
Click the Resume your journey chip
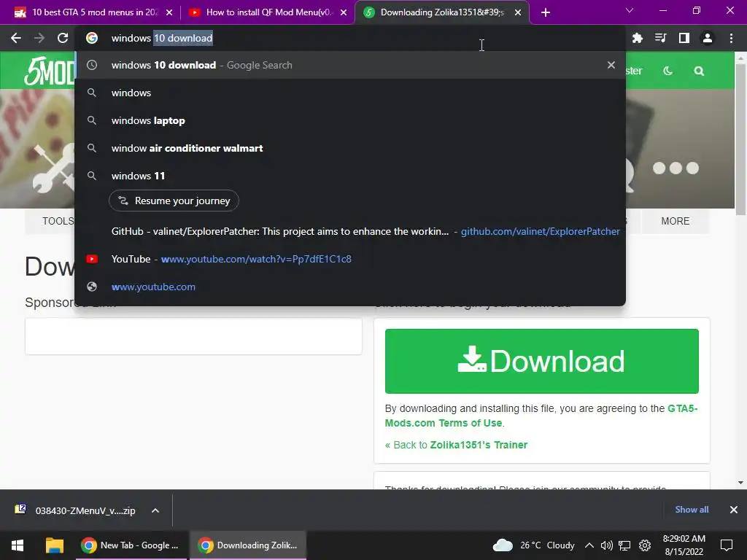[x=174, y=201]
